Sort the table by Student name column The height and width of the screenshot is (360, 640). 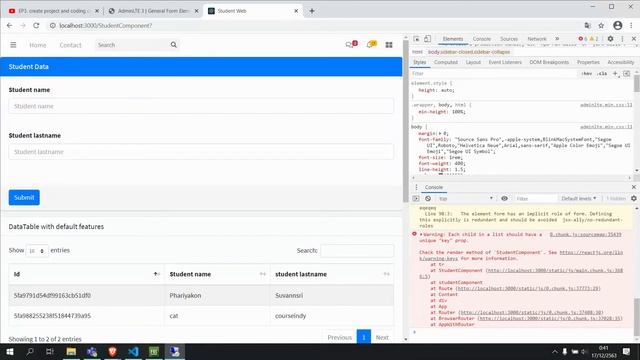pos(217,274)
